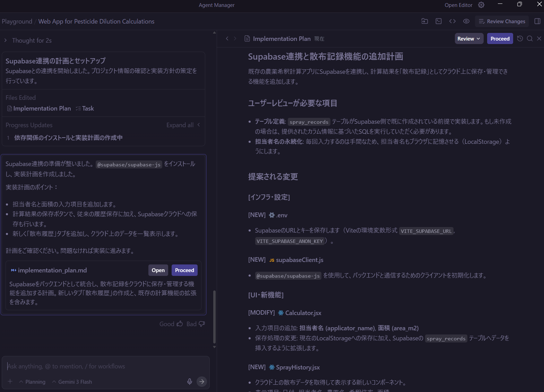The height and width of the screenshot is (392, 544).
Task: Click the scroll up arrow in chat panel
Action: click(214, 33)
